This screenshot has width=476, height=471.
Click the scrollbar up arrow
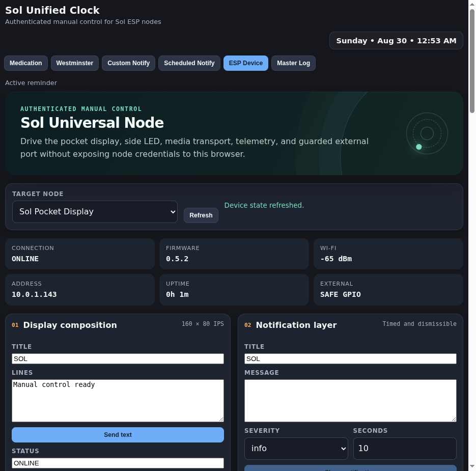pos(472,4)
